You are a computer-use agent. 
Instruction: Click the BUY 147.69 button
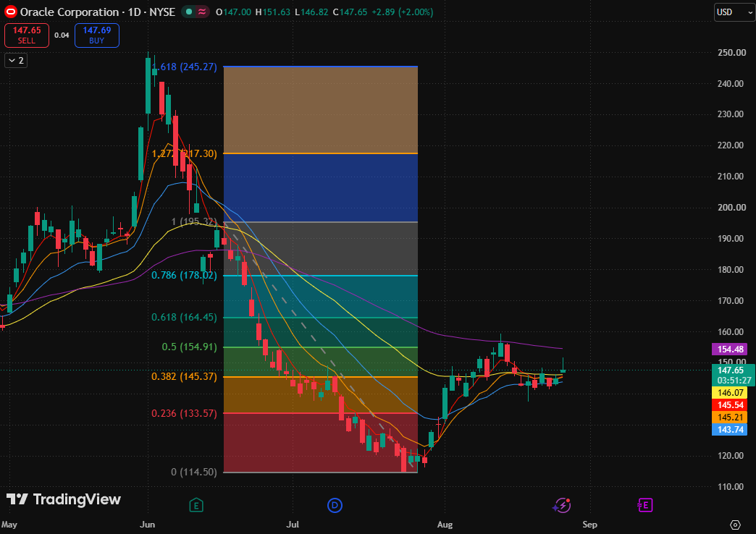click(97, 35)
